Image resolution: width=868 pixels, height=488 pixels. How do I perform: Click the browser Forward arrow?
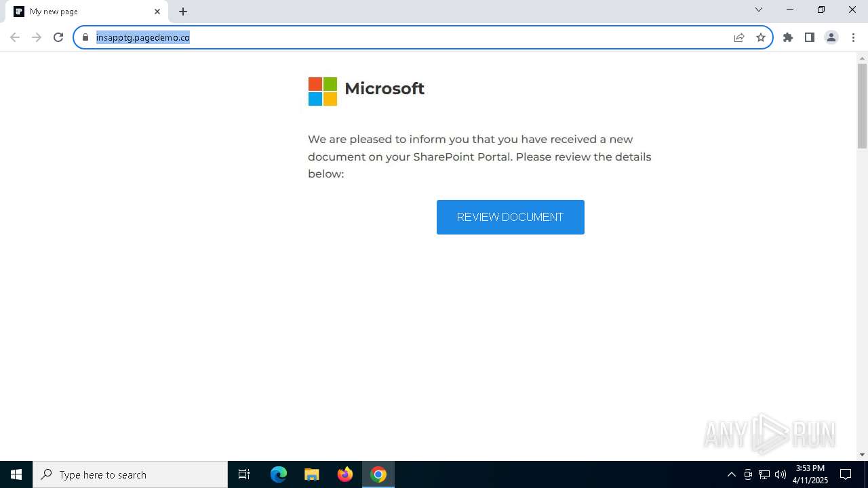(x=37, y=37)
